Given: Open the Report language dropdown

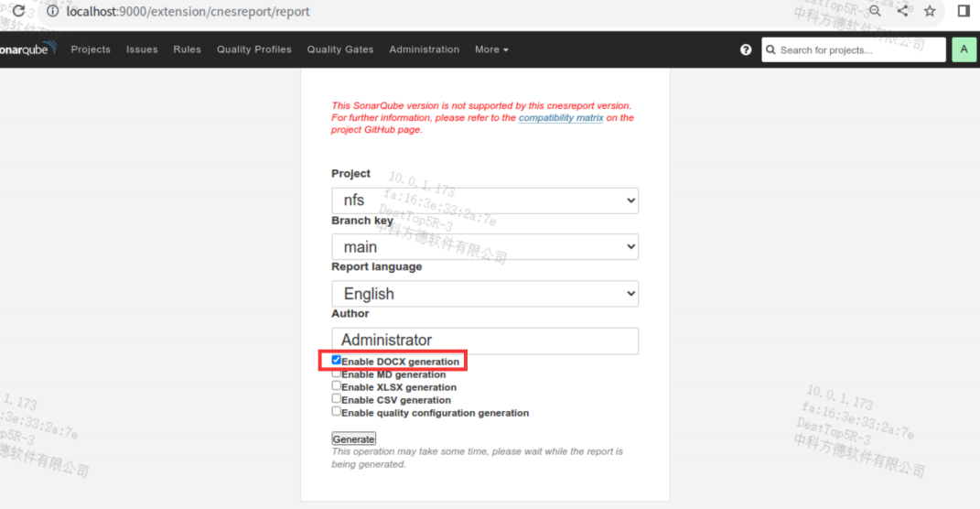Looking at the screenshot, I should click(485, 294).
